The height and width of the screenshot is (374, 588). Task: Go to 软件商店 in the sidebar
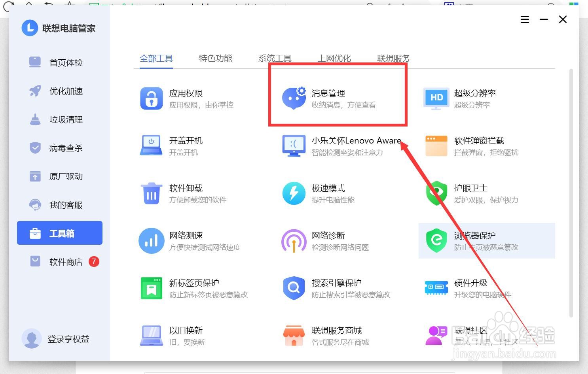click(x=59, y=261)
